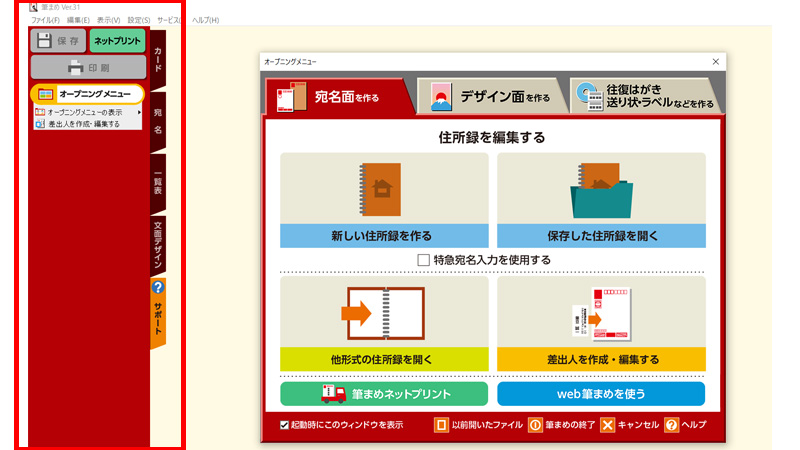Click 差出人を作成・編集する orange label
Viewport: 800px width, 450px height.
click(602, 359)
